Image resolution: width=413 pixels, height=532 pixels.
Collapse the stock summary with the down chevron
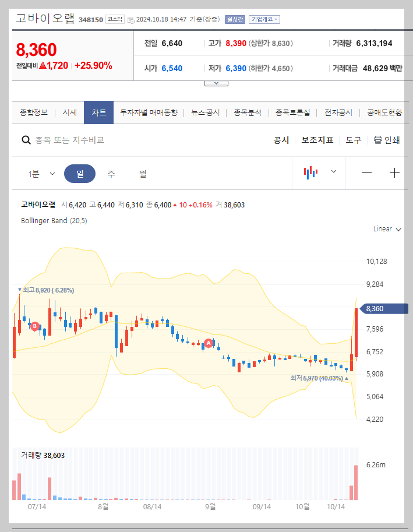(x=216, y=82)
